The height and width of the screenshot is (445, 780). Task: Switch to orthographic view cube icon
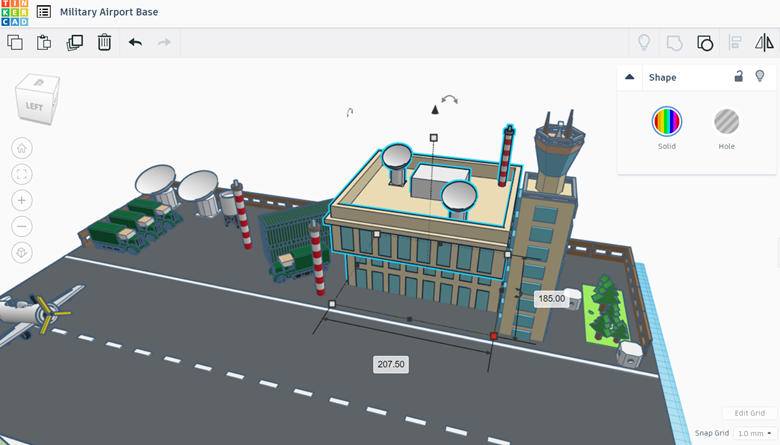pos(22,252)
